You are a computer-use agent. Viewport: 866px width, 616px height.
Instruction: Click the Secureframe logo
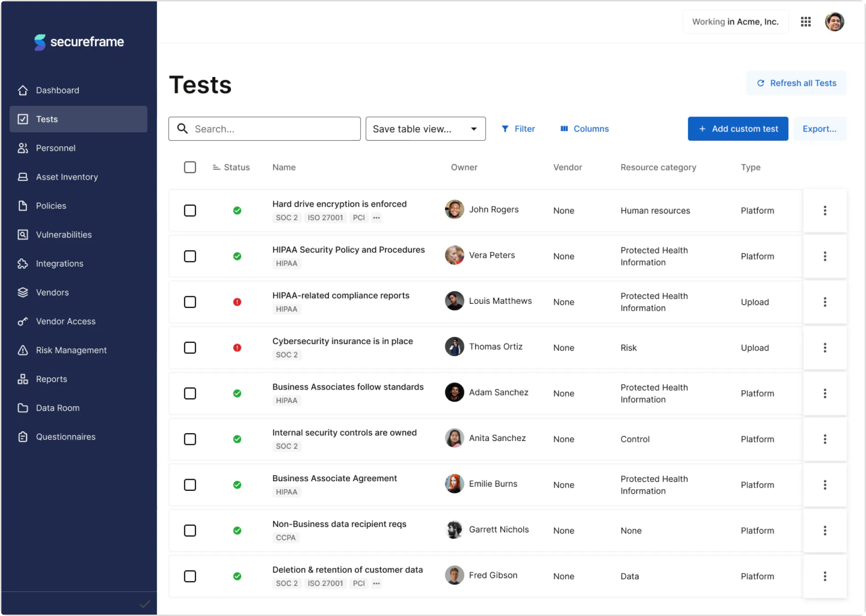click(x=79, y=42)
